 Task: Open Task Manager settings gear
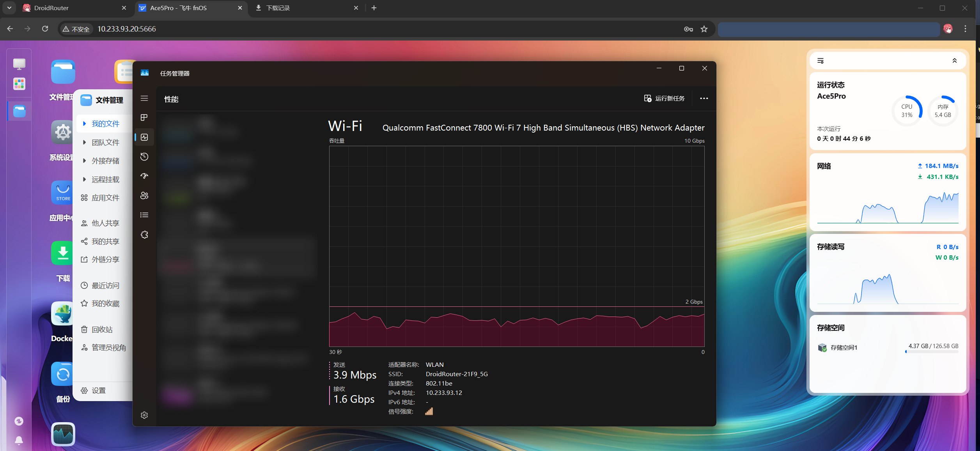pyautogui.click(x=144, y=415)
